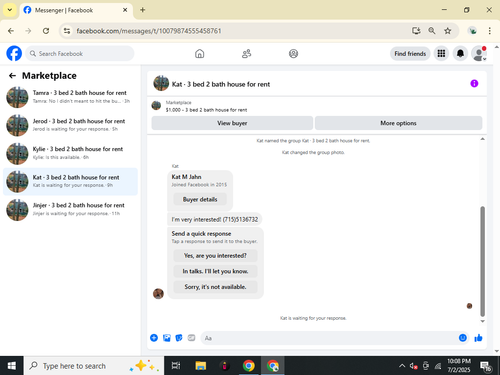Viewport: 500px width, 375px height.
Task: Choose a sticker icon in composer
Action: point(179,338)
